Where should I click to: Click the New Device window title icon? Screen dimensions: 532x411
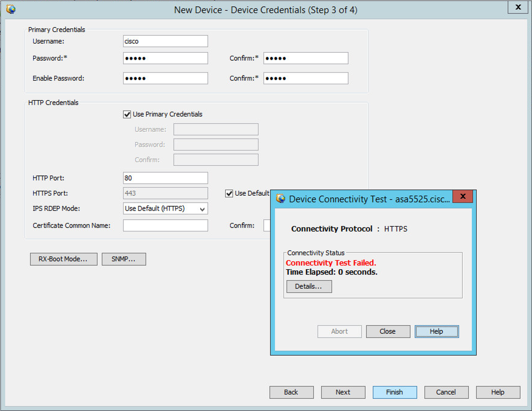pos(11,9)
